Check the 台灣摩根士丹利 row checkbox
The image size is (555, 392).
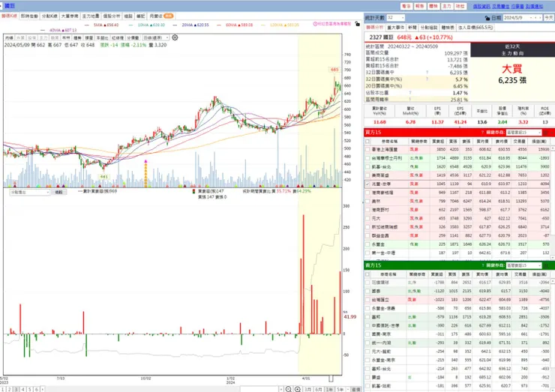(367, 158)
